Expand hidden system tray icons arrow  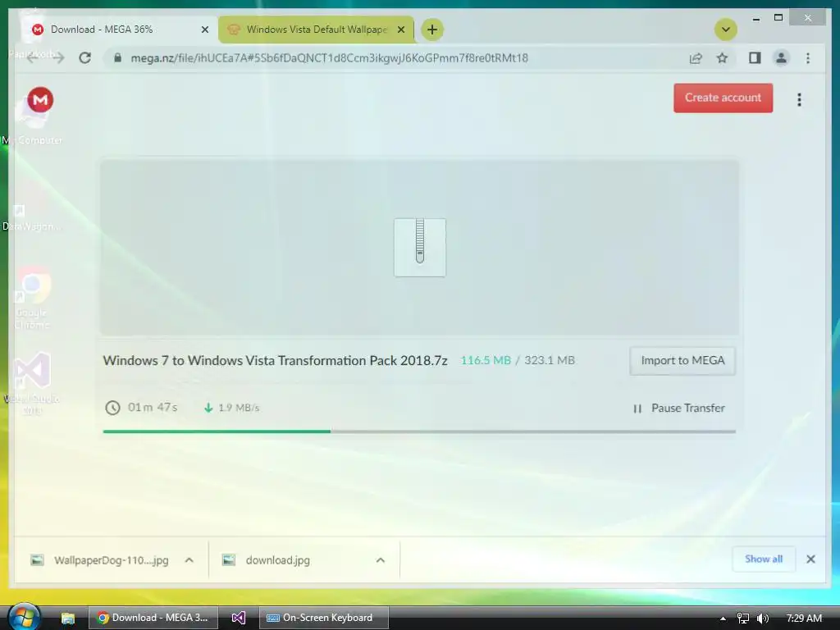(x=723, y=619)
